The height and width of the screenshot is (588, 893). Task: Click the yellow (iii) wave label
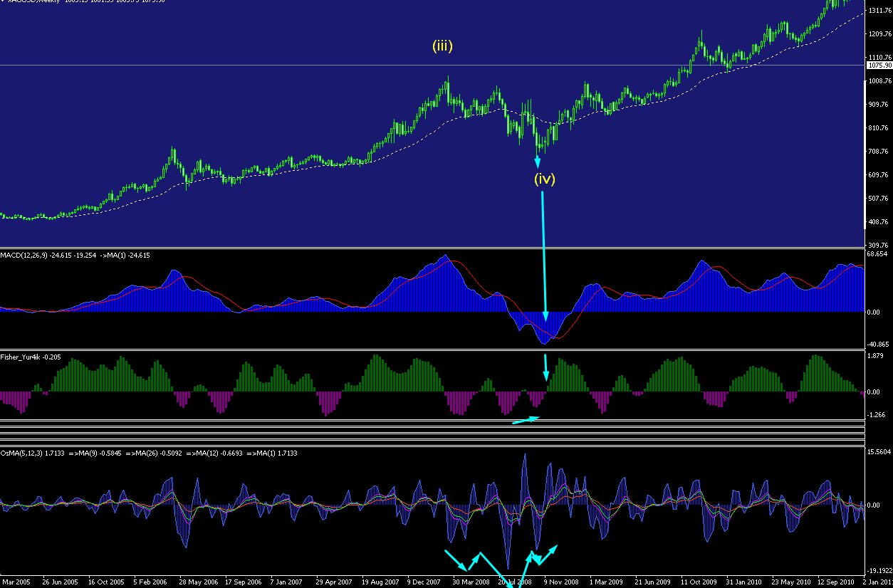click(442, 46)
